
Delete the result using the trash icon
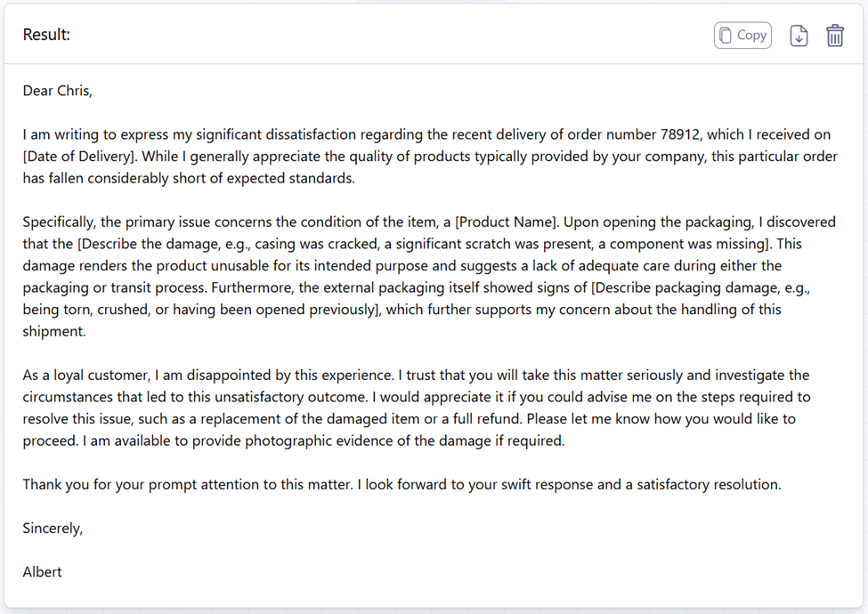click(835, 36)
